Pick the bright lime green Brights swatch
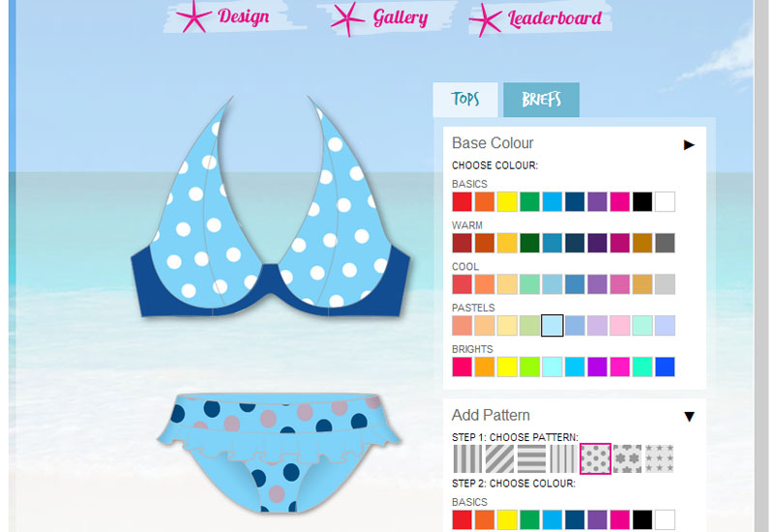Image resolution: width=774 pixels, height=532 pixels. click(x=529, y=367)
